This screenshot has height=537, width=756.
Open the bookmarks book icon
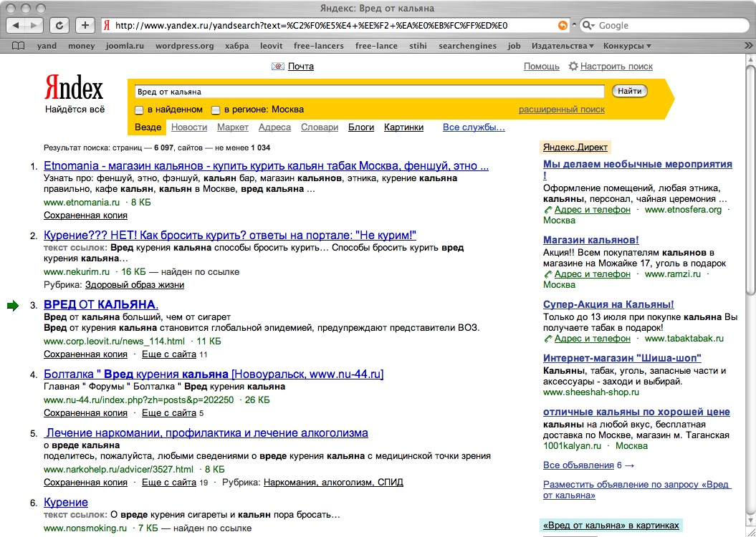(19, 46)
